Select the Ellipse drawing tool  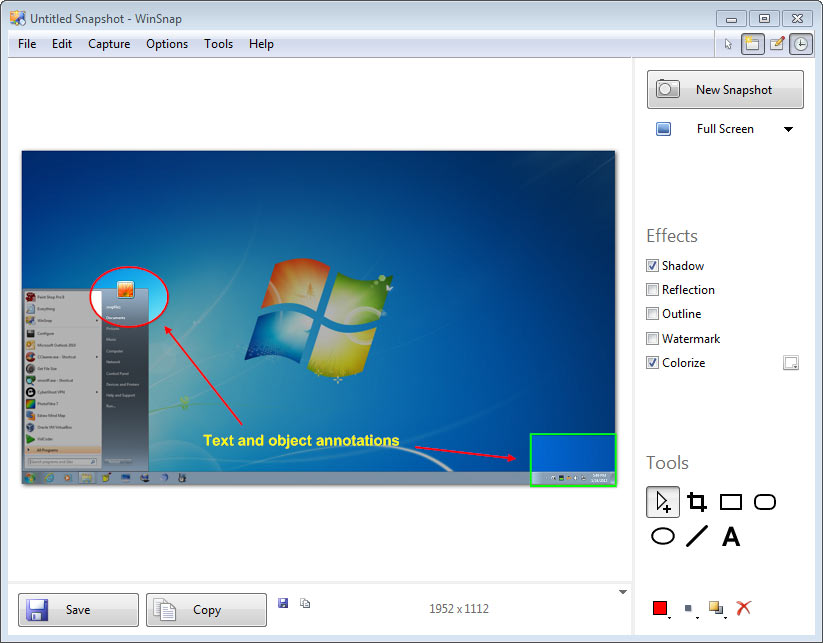(662, 536)
